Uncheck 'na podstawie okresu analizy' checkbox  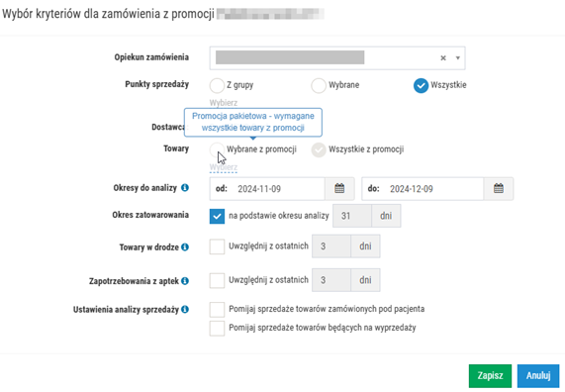click(x=217, y=217)
